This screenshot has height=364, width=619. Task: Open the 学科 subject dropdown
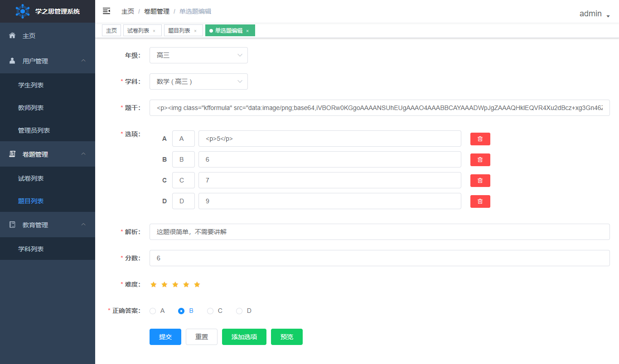[x=198, y=81]
